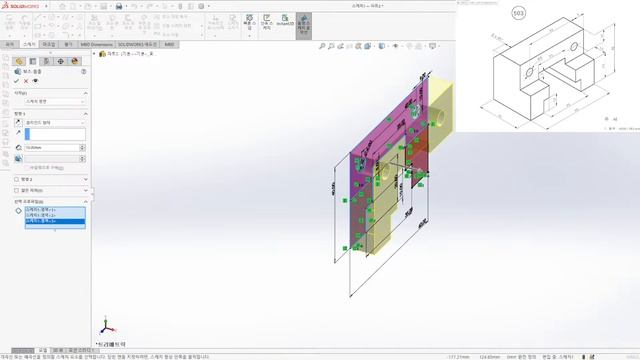
Task: Open the FeatureManager design tree tab
Action: [x=19, y=61]
